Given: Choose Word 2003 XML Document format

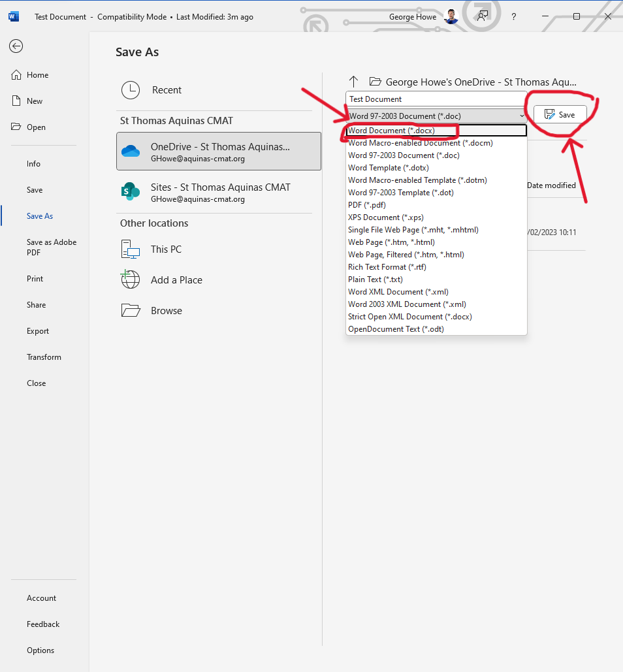Looking at the screenshot, I should pyautogui.click(x=436, y=304).
